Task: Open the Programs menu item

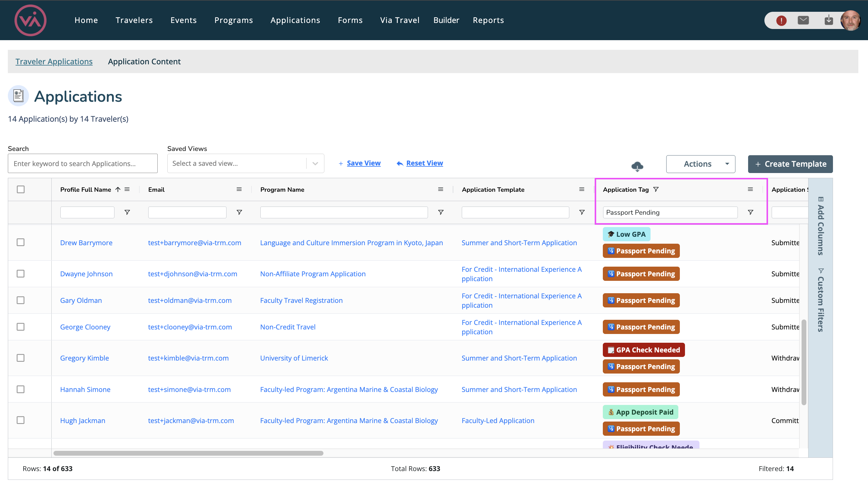Action: tap(233, 20)
